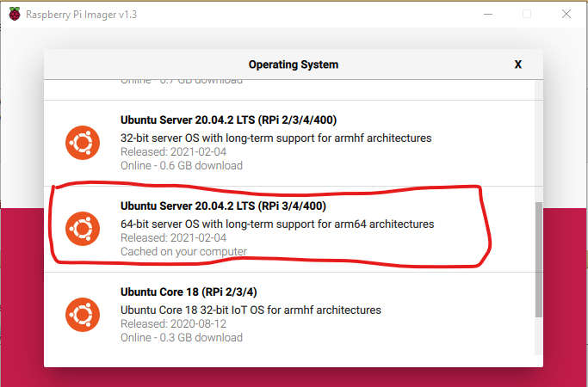The width and height of the screenshot is (588, 387).
Task: Click the "Operating System" dialog header
Action: pos(294,64)
